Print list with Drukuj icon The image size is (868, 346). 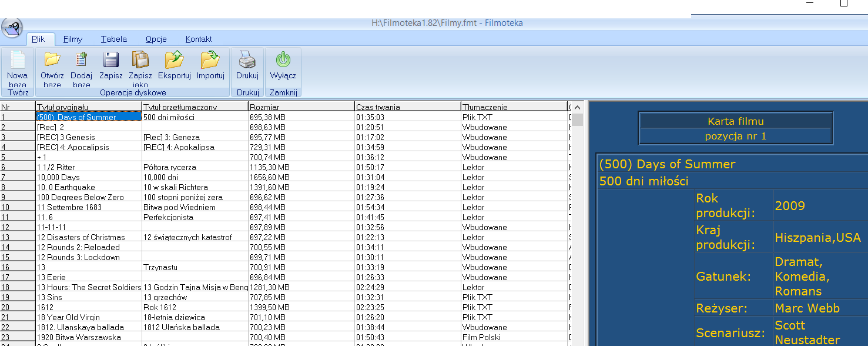point(247,60)
